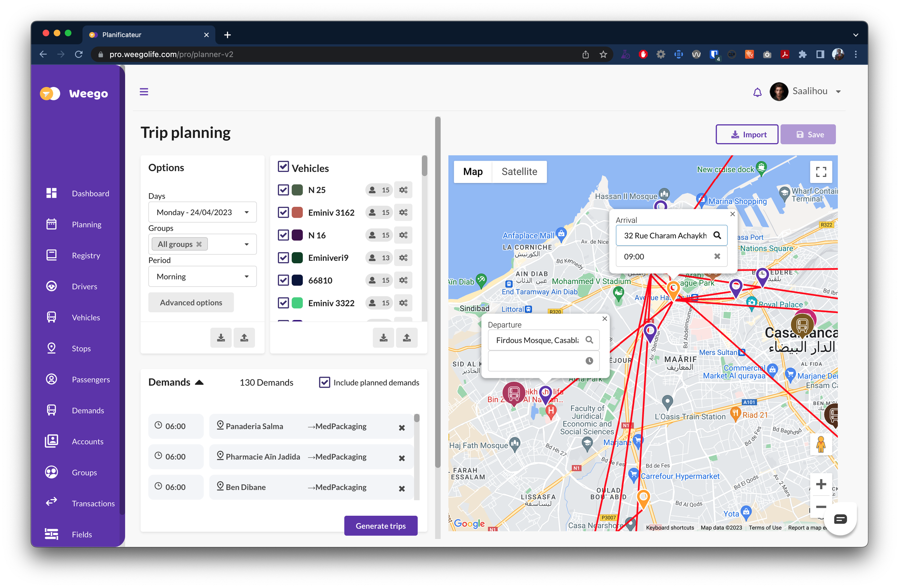Click the hamburger menu icon

pos(144,92)
